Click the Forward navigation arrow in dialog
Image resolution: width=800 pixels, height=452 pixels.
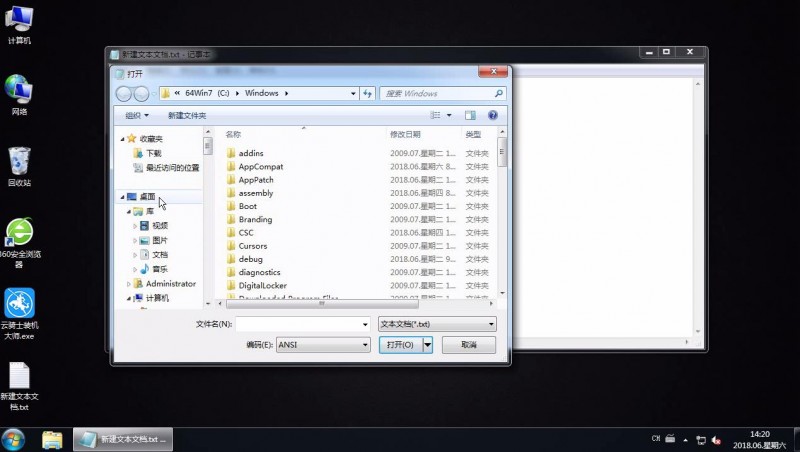click(141, 93)
